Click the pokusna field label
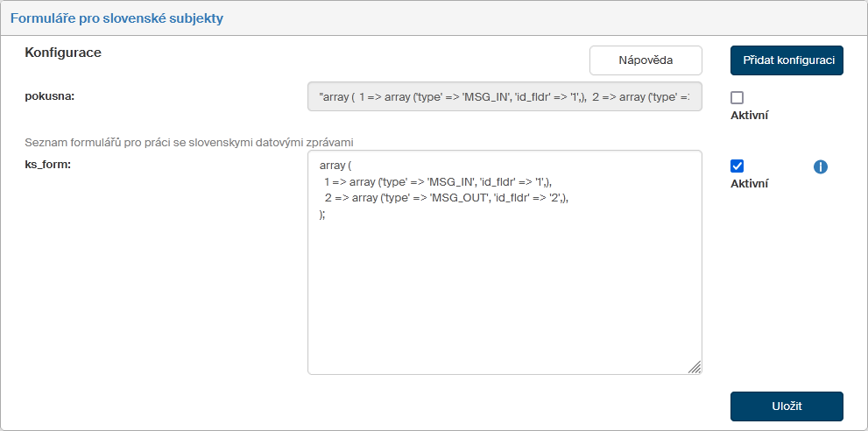This screenshot has height=431, width=868. 50,96
